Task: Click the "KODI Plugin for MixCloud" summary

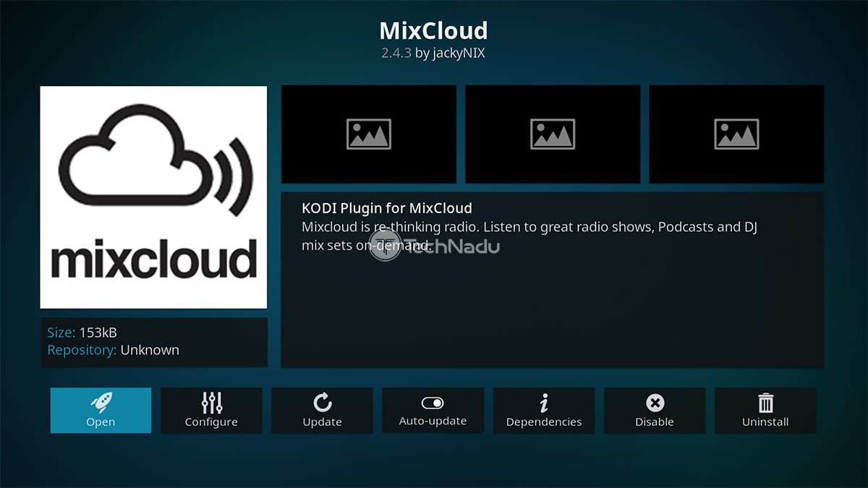Action: 387,209
